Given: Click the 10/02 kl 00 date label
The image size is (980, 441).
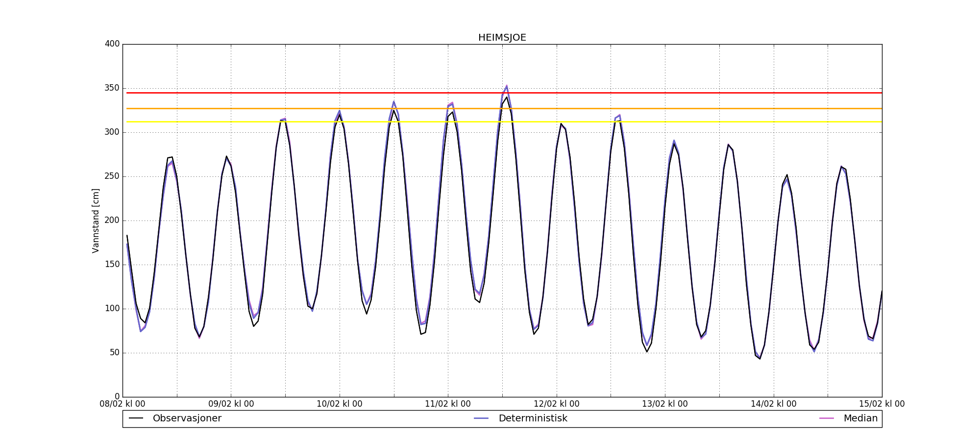Looking at the screenshot, I should point(340,404).
